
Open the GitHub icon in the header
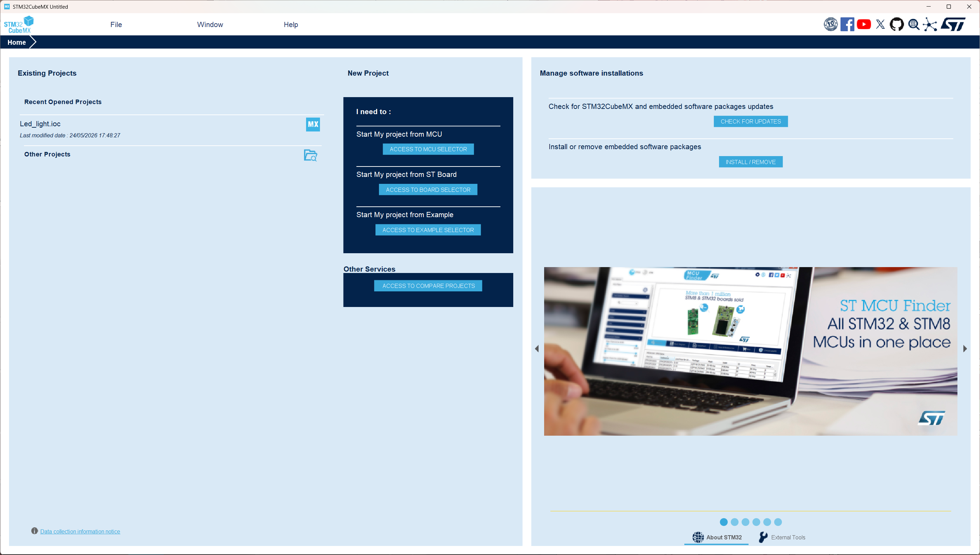click(896, 24)
